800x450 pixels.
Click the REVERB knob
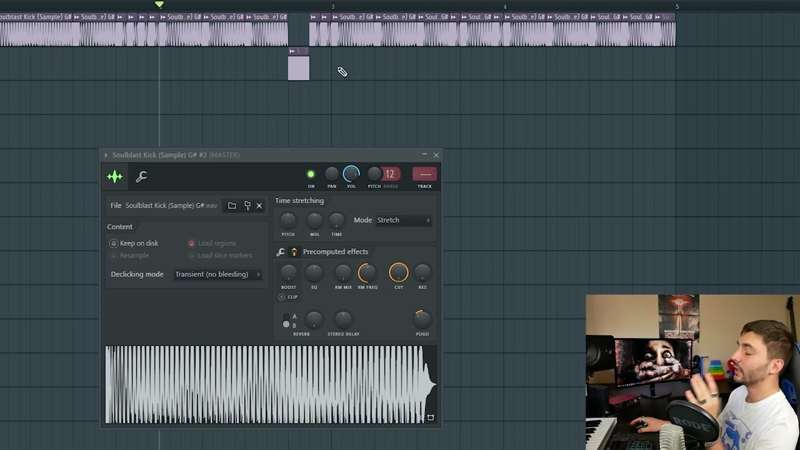click(x=314, y=319)
